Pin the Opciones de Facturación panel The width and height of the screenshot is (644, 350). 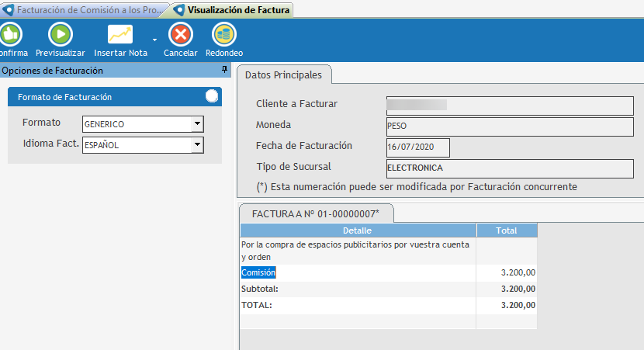click(x=225, y=71)
